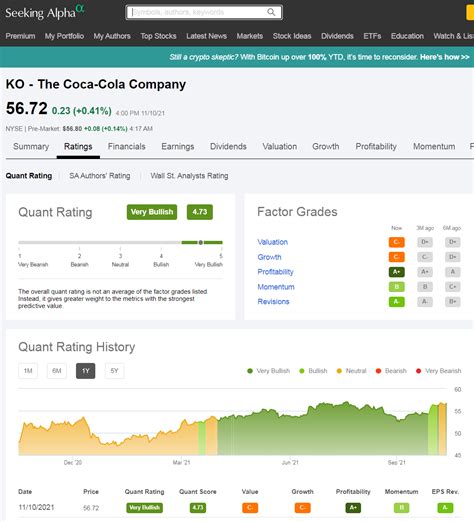Viewport: 474px width, 522px height.
Task: Open the Financials tab
Action: [127, 146]
